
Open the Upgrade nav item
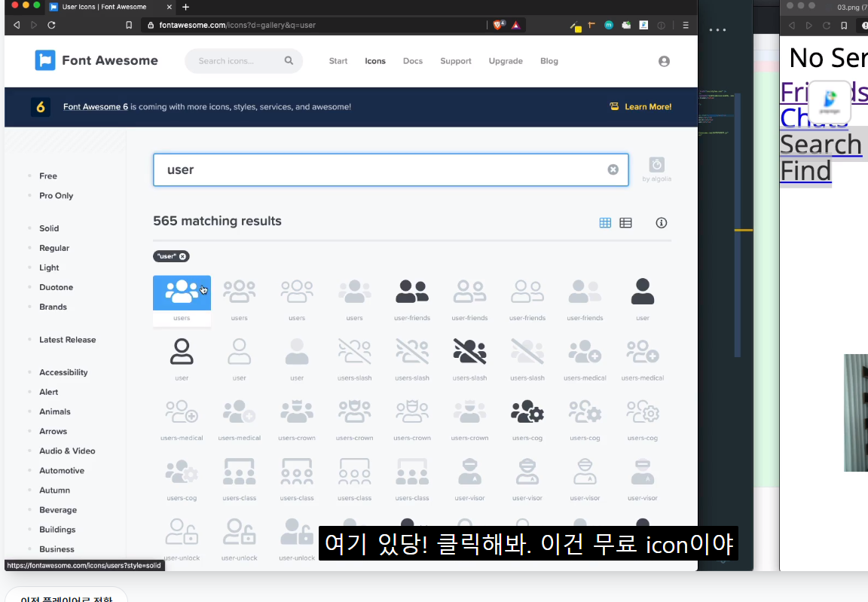click(506, 61)
